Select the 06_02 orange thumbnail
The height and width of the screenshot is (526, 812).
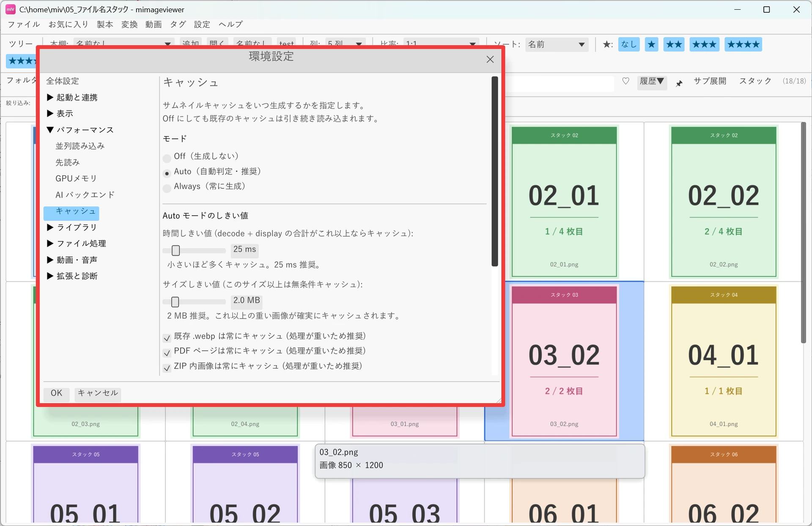click(x=724, y=484)
